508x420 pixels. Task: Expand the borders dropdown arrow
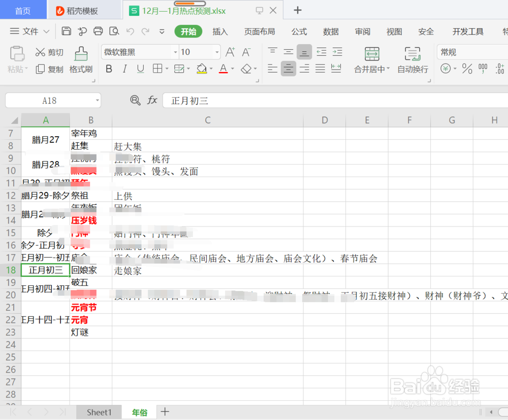[x=167, y=69]
